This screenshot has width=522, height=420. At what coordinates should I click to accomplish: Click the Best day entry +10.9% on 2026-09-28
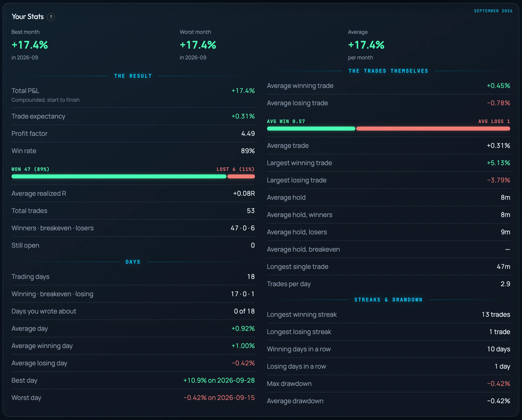tap(219, 380)
